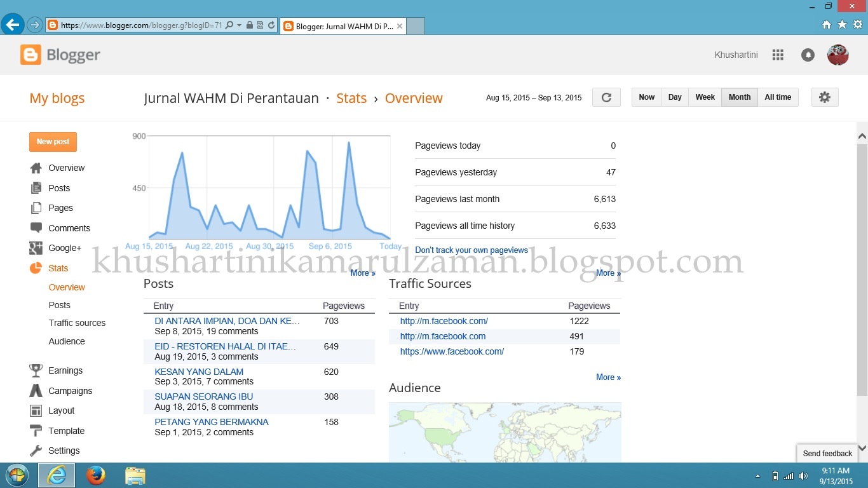
Task: Click Don't track your own pageviews
Action: pos(471,250)
